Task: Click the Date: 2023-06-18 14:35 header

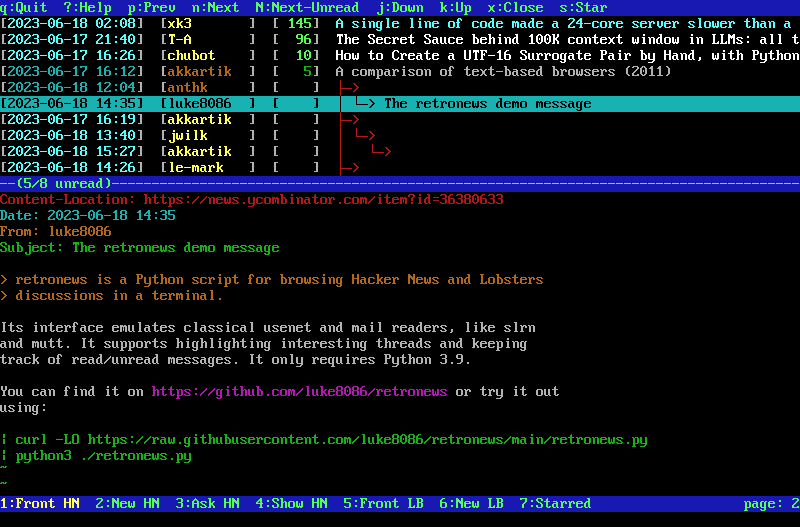Action: [88, 215]
